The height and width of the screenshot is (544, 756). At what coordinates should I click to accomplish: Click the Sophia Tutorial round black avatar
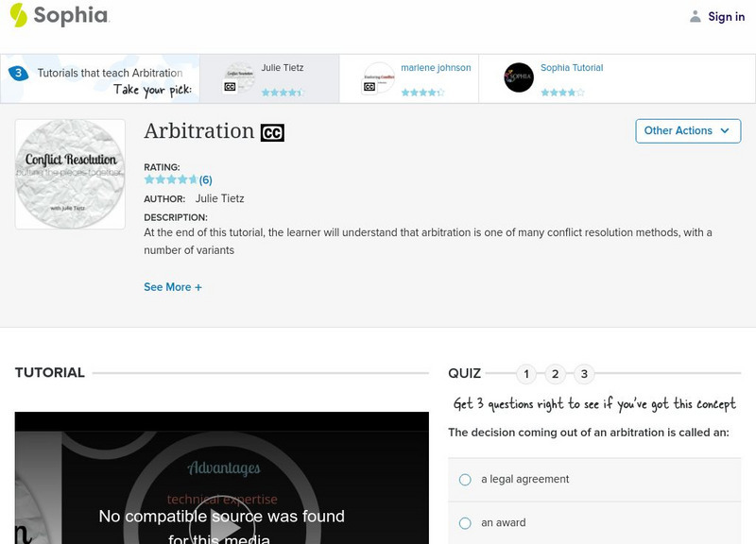pos(519,77)
